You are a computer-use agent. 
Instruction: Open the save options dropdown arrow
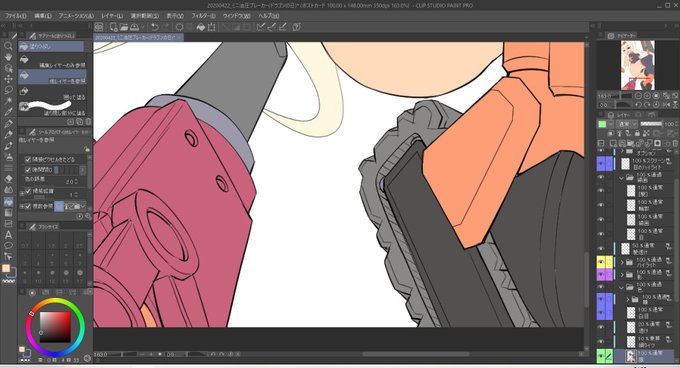point(142,27)
